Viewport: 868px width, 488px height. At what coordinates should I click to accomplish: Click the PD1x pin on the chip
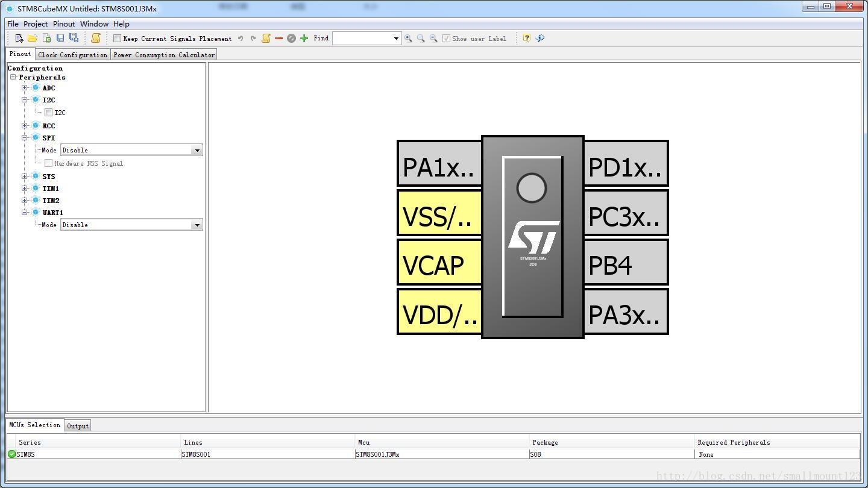tap(626, 163)
